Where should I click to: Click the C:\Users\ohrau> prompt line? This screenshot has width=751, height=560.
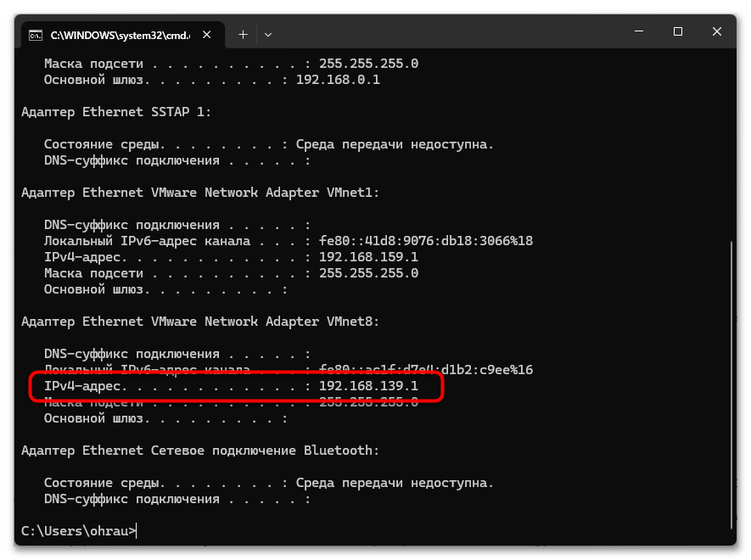pos(78,531)
